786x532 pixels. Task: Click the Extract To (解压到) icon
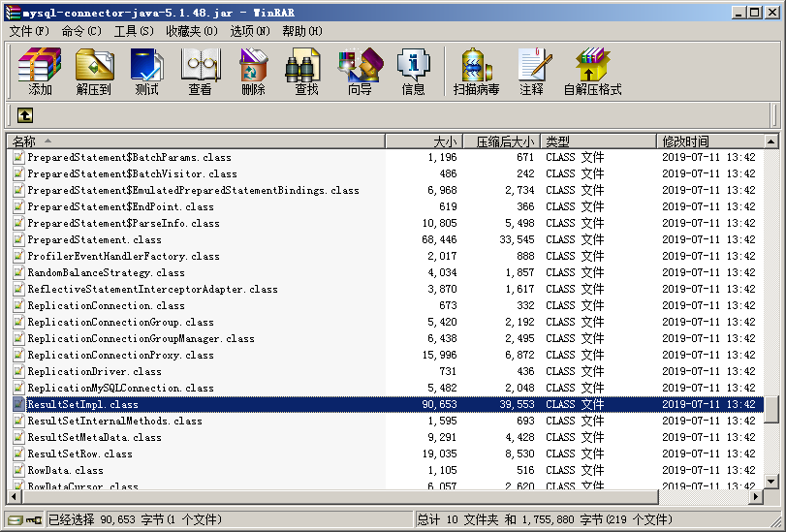94,71
